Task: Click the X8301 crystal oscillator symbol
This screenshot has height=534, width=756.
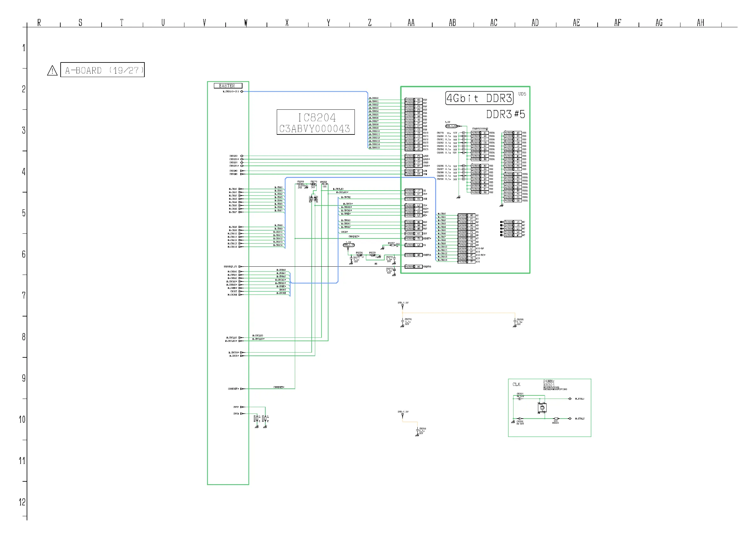Action: pyautogui.click(x=542, y=408)
